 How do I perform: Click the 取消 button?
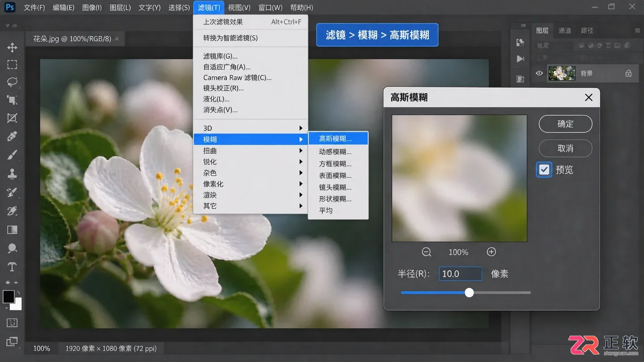click(x=565, y=148)
